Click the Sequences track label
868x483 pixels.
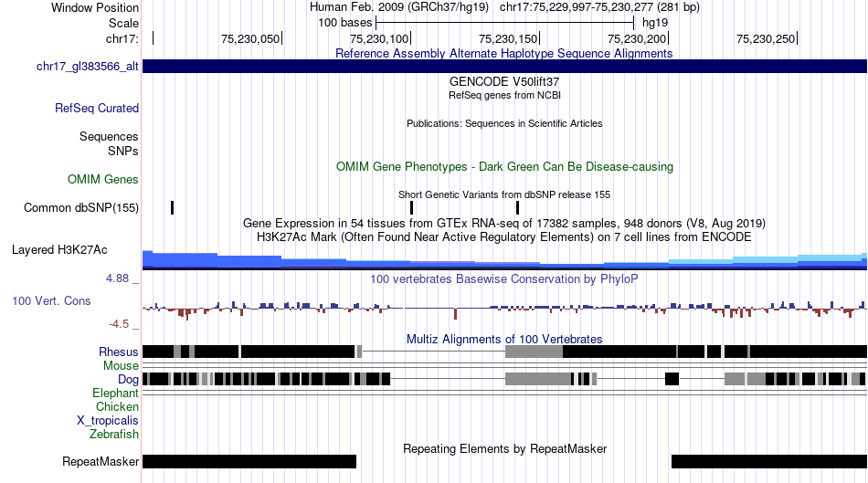109,136
